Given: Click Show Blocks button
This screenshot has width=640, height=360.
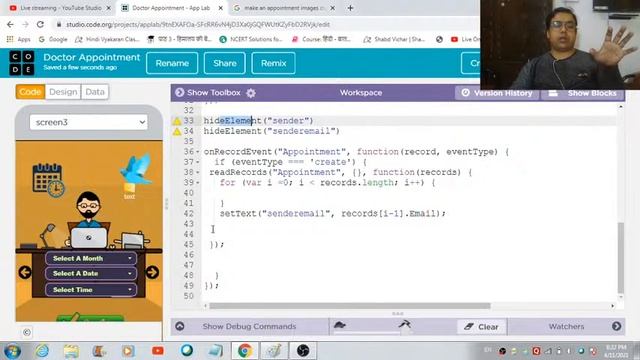Looking at the screenshot, I should coord(583,93).
